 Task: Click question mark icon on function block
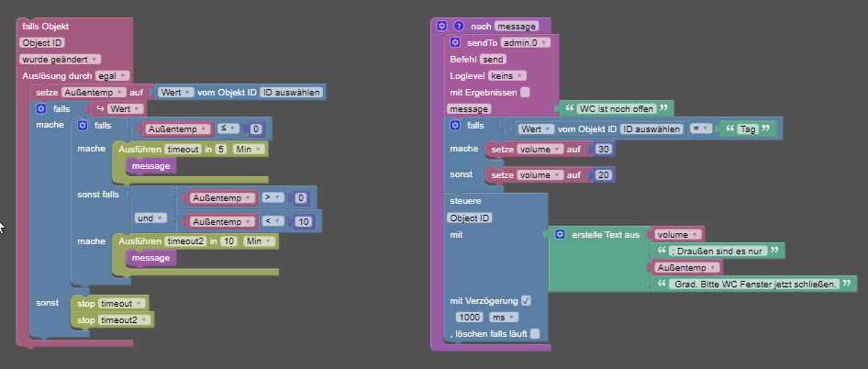coord(459,26)
